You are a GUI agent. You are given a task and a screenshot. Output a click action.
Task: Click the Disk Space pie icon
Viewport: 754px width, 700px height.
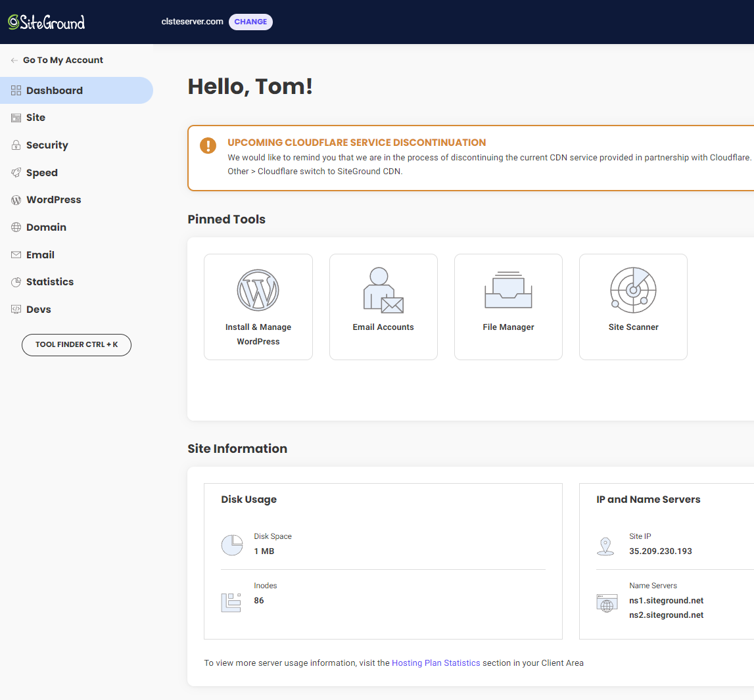pos(232,545)
